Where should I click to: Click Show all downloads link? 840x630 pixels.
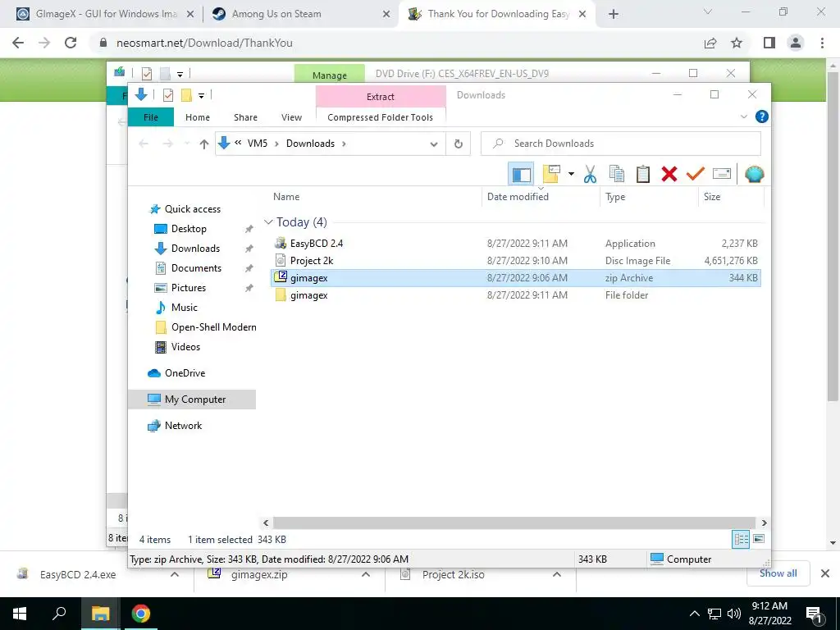[778, 573]
